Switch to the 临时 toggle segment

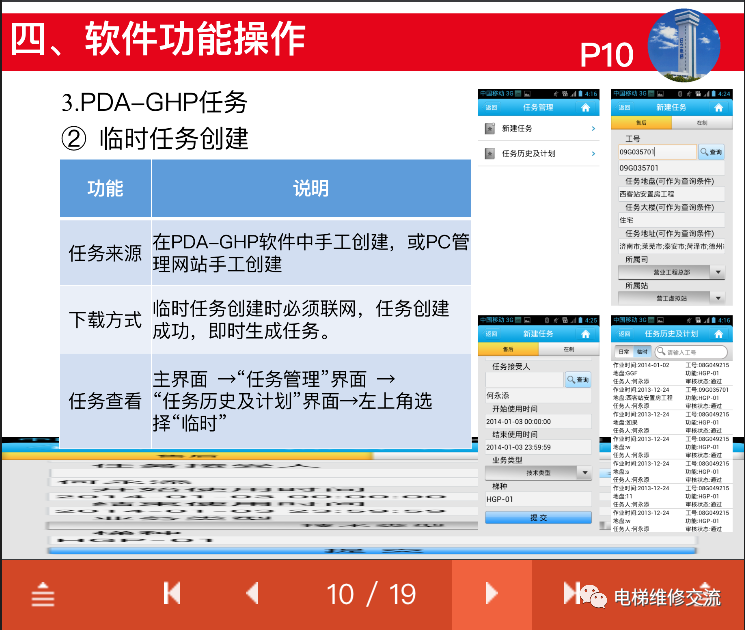pos(642,352)
